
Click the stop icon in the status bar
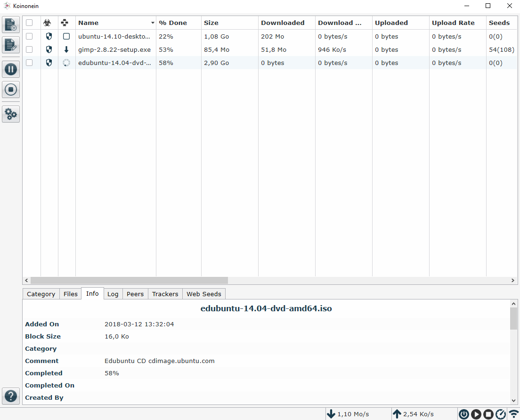(x=488, y=414)
